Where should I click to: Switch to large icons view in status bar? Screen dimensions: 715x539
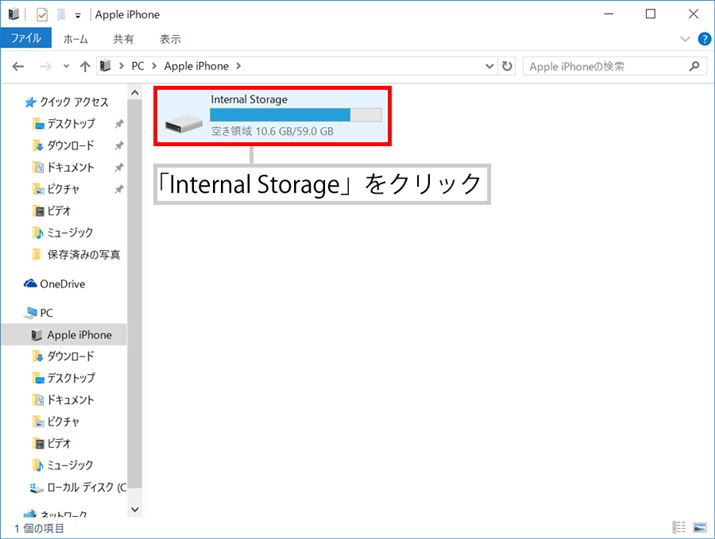pyautogui.click(x=699, y=527)
